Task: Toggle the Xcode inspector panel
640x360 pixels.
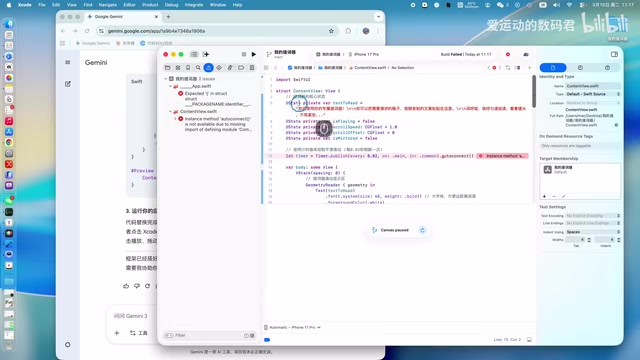Action: [x=614, y=54]
